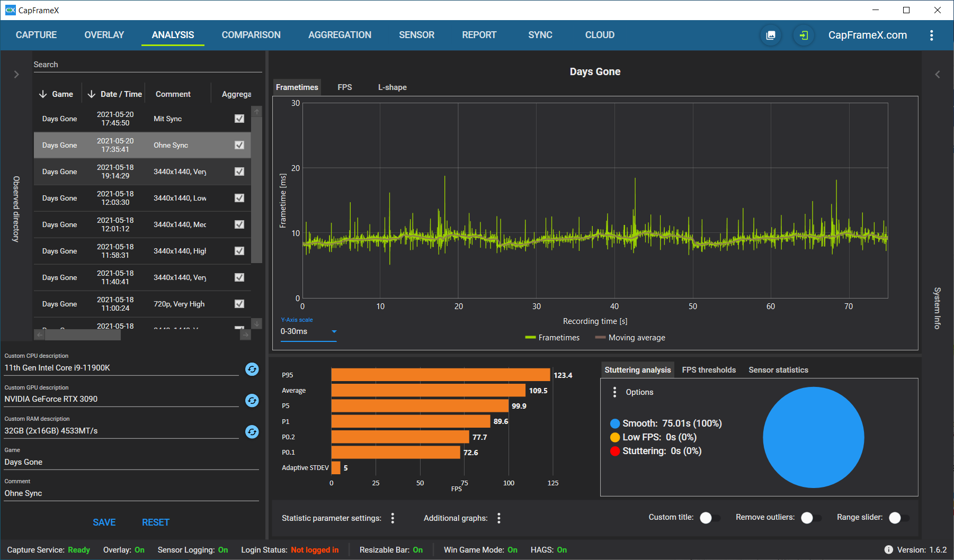Open the CapFrameX.com link
This screenshot has height=560, width=954.
tap(868, 35)
